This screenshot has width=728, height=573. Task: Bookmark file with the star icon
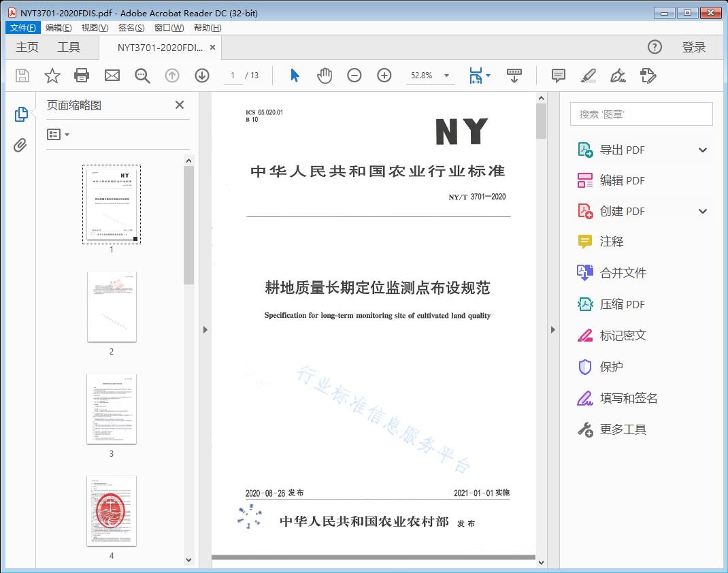point(52,76)
